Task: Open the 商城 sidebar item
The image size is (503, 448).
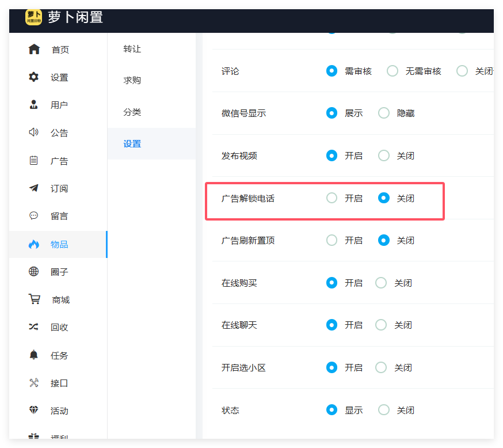Action: [58, 300]
